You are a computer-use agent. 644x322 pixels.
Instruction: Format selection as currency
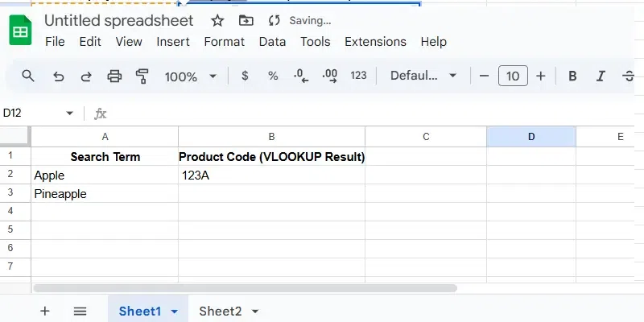click(245, 76)
